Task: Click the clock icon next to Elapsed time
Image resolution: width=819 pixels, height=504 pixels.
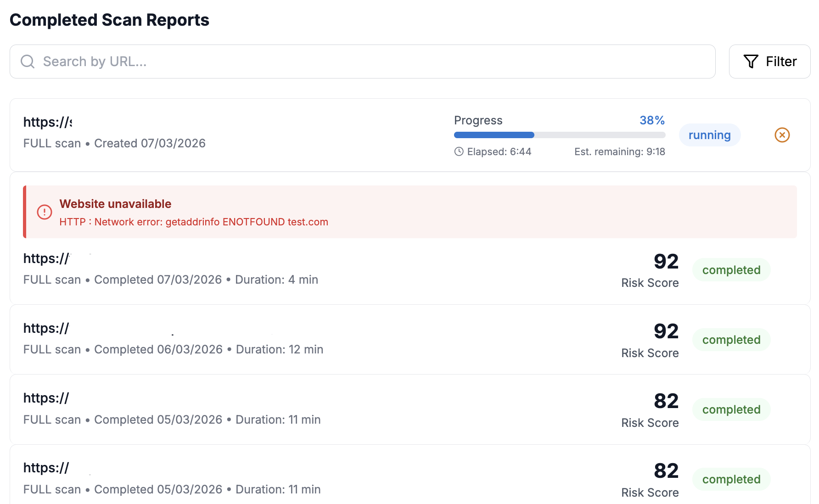Action: [459, 151]
